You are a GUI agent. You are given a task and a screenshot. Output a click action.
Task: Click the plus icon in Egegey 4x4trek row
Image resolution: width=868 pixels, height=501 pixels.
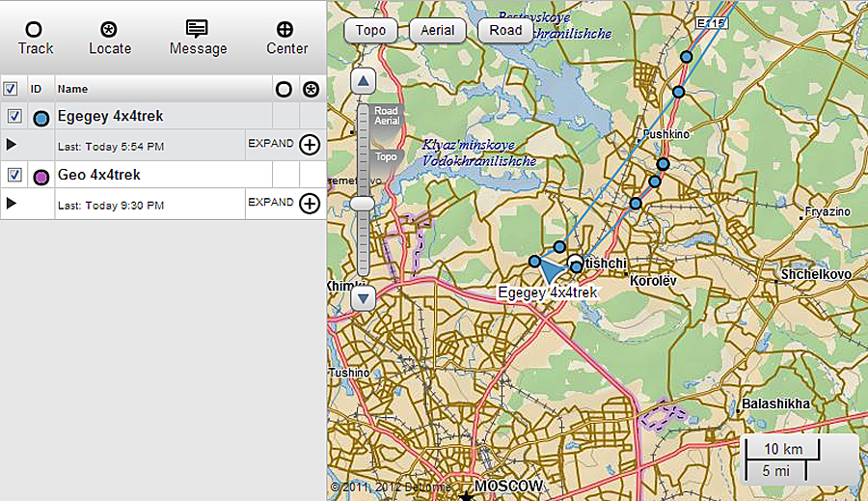click(x=309, y=145)
